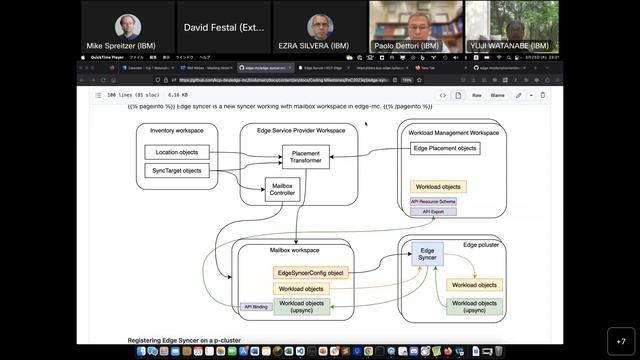Click the browser forward arrow
This screenshot has width=640, height=360.
93,80
